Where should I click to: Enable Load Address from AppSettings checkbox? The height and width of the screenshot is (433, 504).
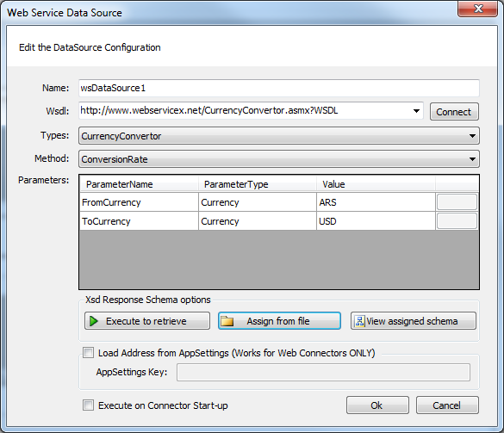click(88, 352)
